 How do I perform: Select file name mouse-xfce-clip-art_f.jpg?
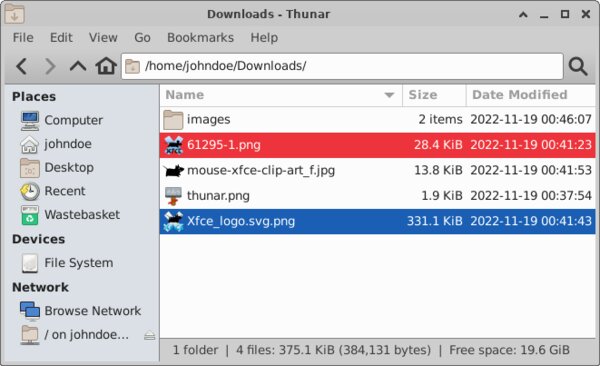click(x=261, y=170)
